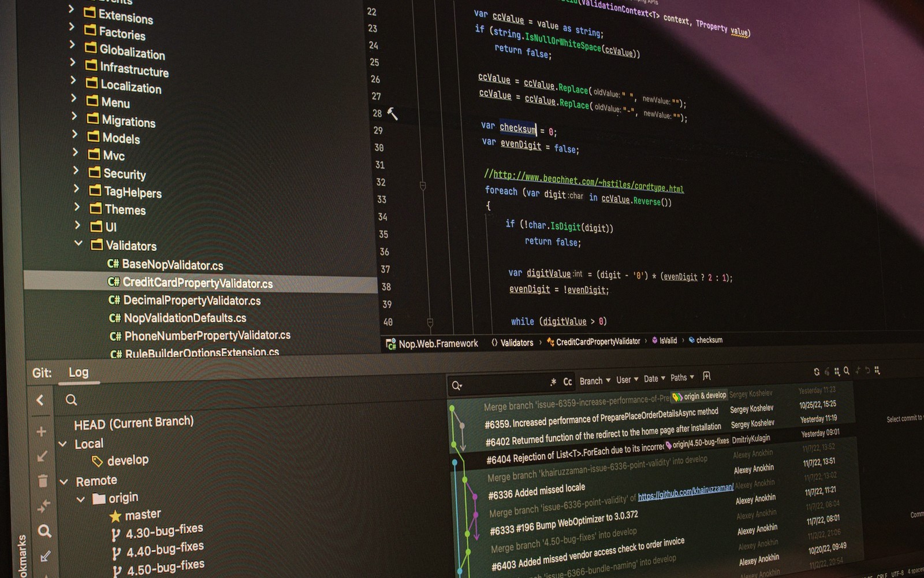Collapse the Remote branches node
Screen dimensions: 924x578
[64, 481]
